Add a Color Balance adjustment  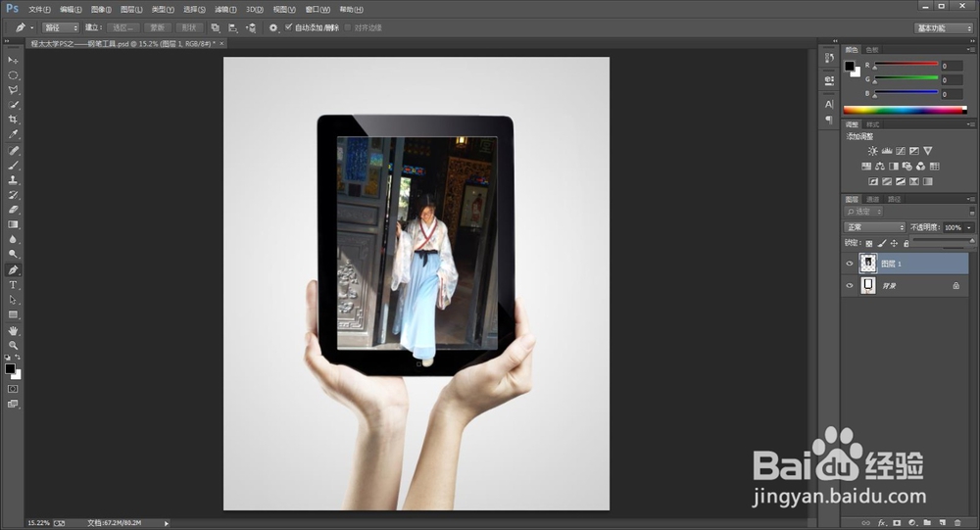pyautogui.click(x=879, y=167)
